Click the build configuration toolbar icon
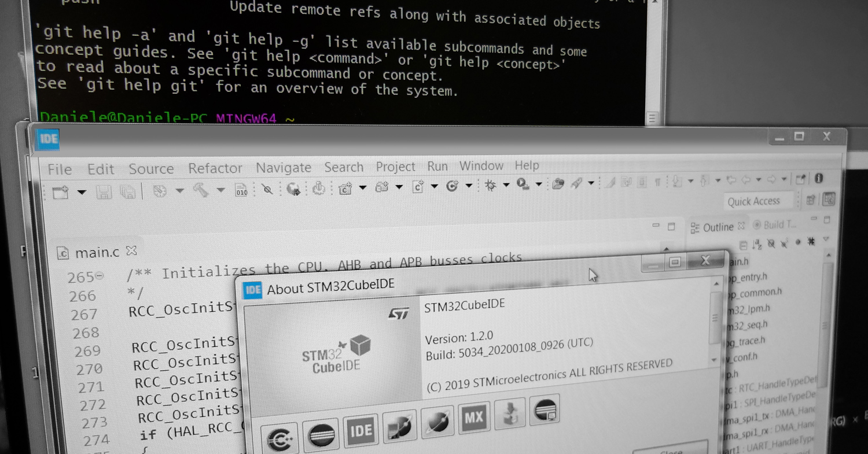Viewport: 868px width, 454px height. point(160,191)
